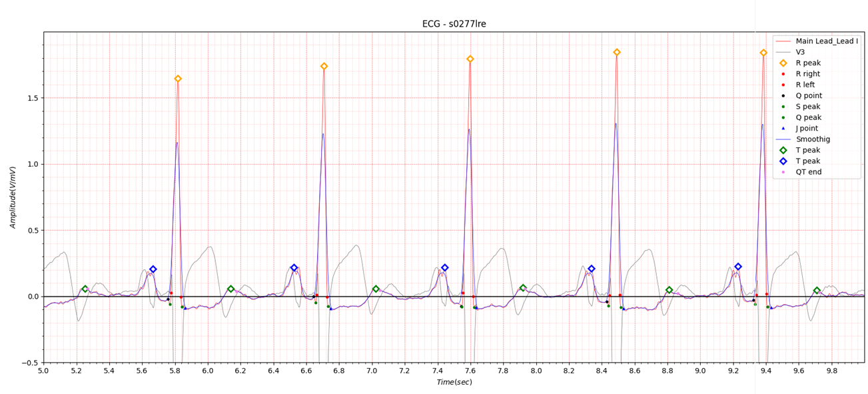Click the blue diamond marker near 6.52 seconds
The image size is (868, 394).
294,267
